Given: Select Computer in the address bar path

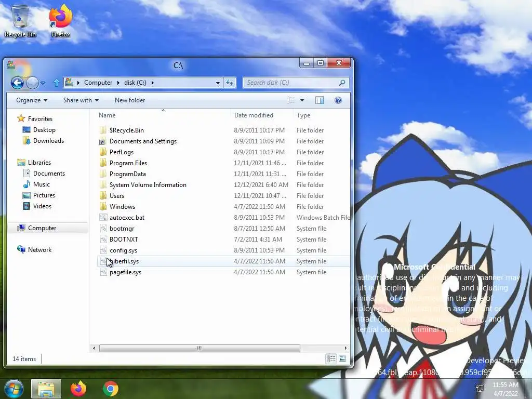Looking at the screenshot, I should click(x=98, y=83).
